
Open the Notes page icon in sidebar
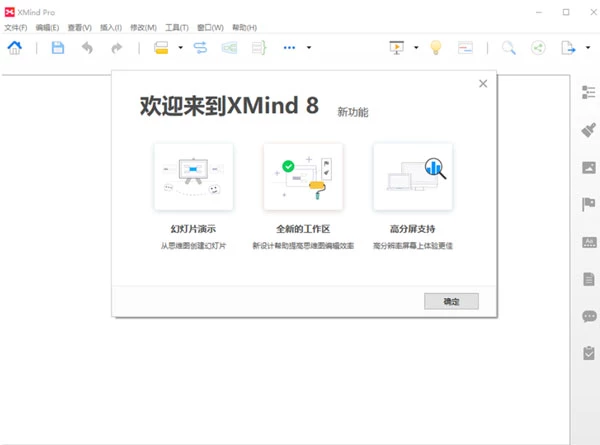[x=589, y=279]
